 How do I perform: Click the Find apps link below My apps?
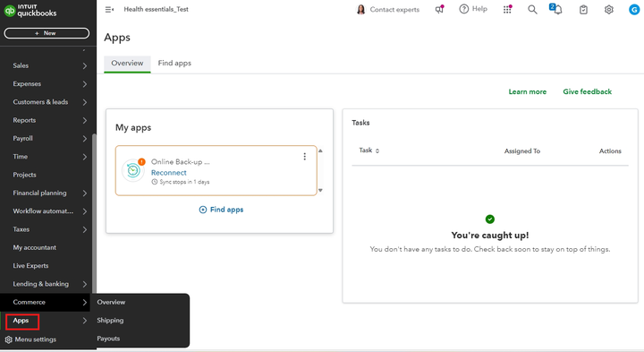(222, 210)
